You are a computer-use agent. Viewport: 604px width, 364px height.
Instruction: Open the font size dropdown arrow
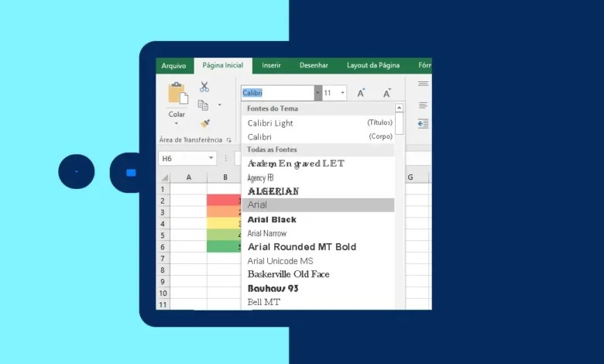pos(342,93)
